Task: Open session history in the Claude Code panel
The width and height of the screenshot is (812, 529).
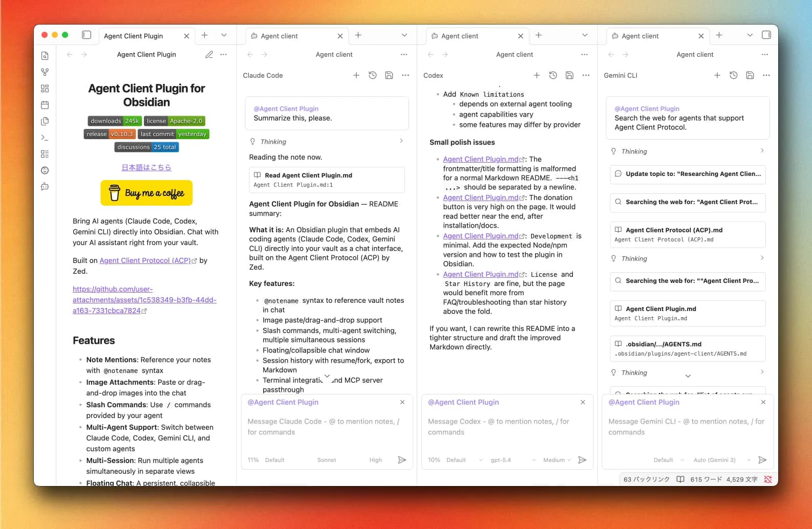Action: click(373, 75)
